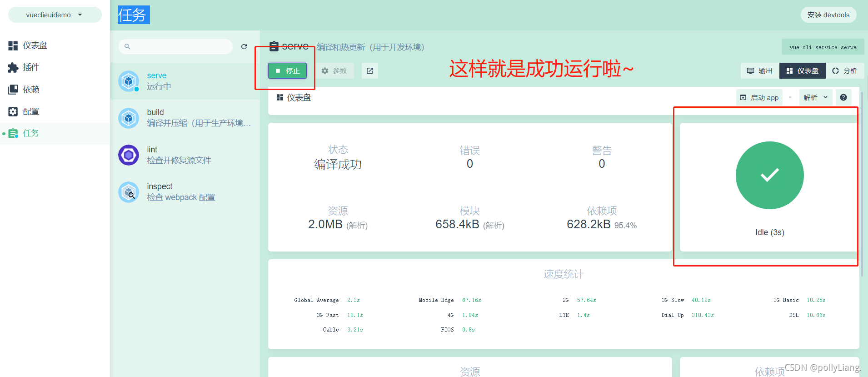The image size is (868, 377).
Task: Click the vertical scrollbar on right
Action: (x=862, y=184)
